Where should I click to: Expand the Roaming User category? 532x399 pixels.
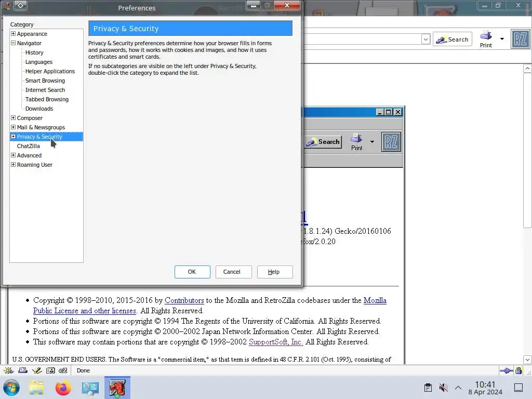(13, 165)
